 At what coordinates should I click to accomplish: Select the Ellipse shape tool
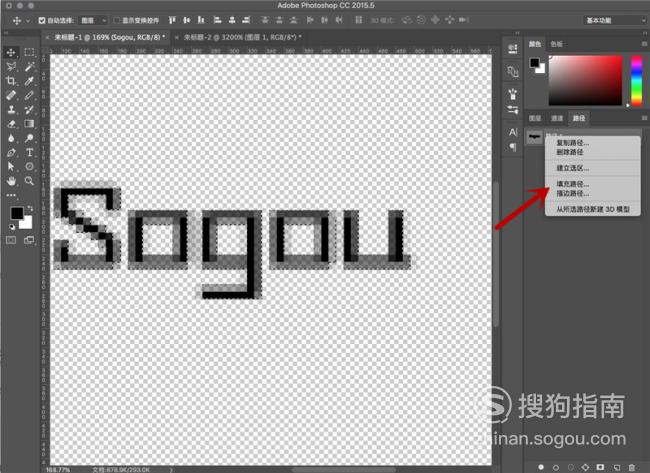[29, 167]
